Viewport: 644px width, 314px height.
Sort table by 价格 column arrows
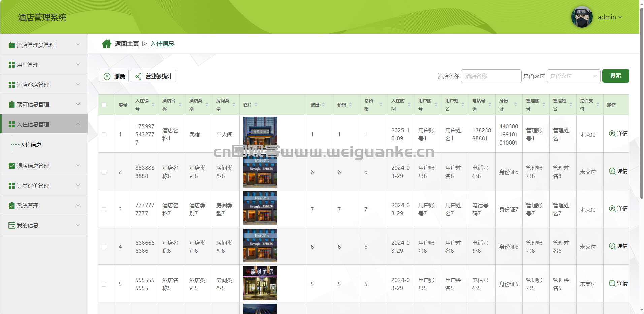350,105
